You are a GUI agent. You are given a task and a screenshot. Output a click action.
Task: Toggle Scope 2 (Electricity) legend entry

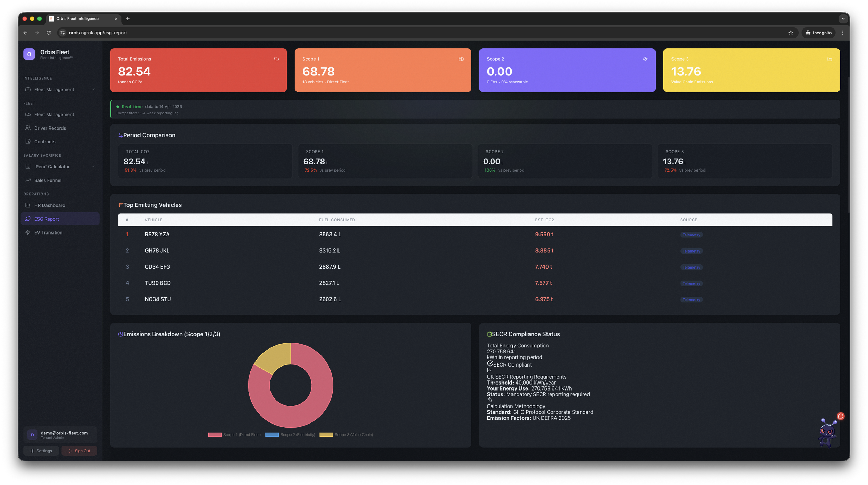coord(290,434)
